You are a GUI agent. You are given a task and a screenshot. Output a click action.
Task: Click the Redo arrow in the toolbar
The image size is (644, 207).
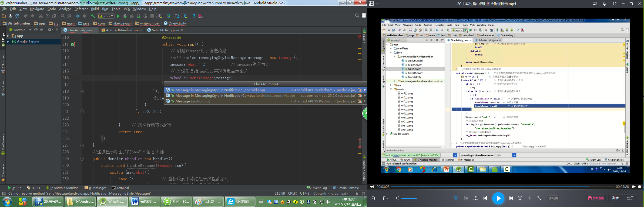(32, 16)
